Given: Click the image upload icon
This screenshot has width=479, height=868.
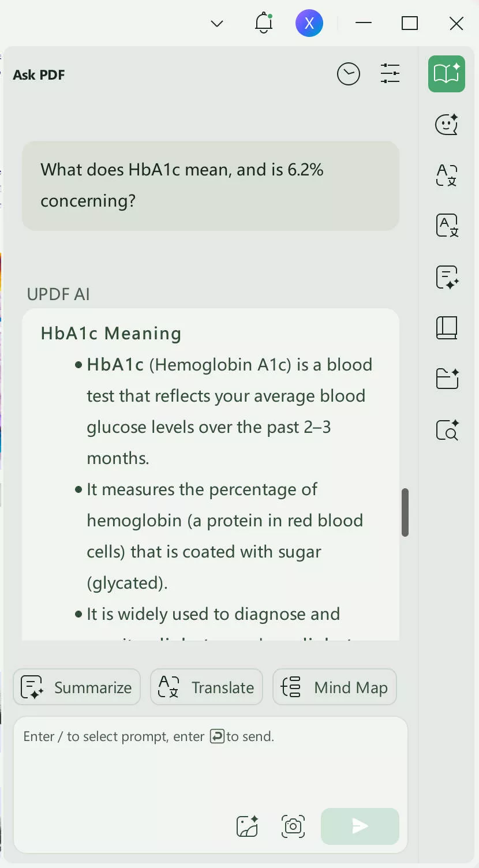Looking at the screenshot, I should click(x=246, y=826).
